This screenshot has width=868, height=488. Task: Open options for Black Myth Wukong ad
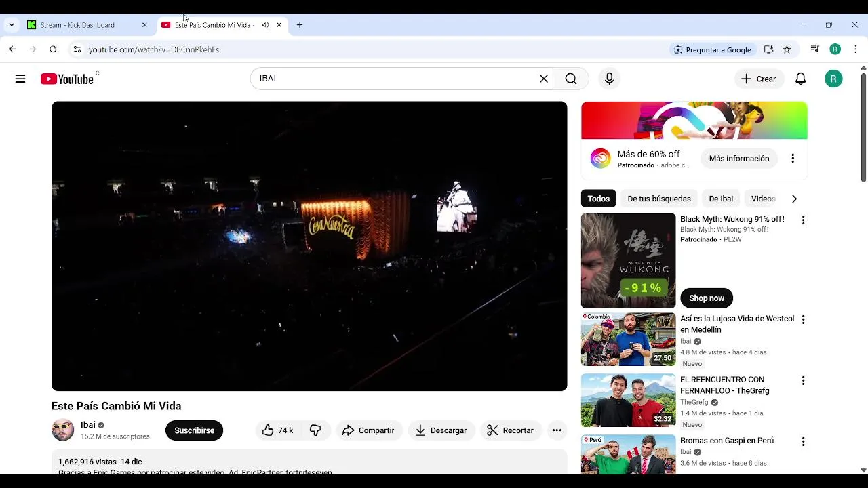803,220
